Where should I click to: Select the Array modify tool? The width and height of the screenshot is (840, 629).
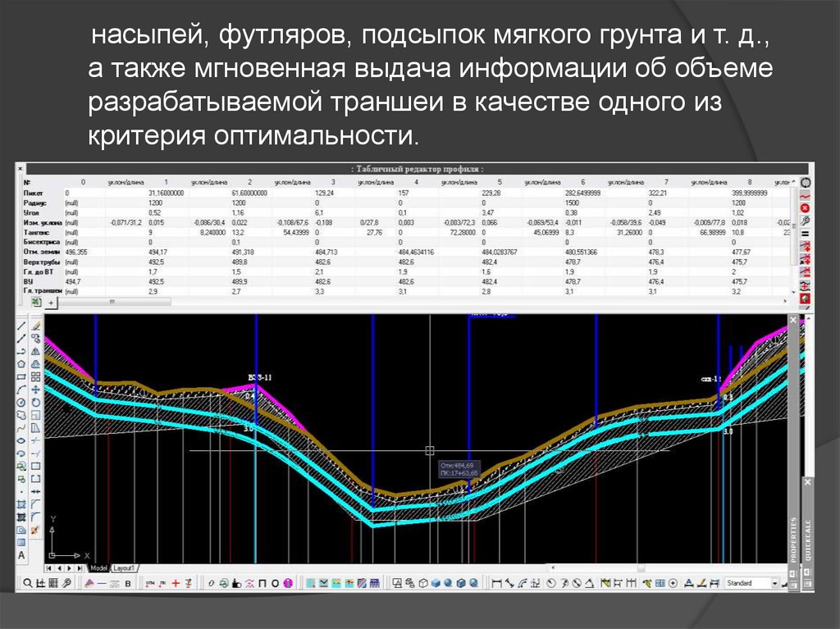click(x=35, y=377)
